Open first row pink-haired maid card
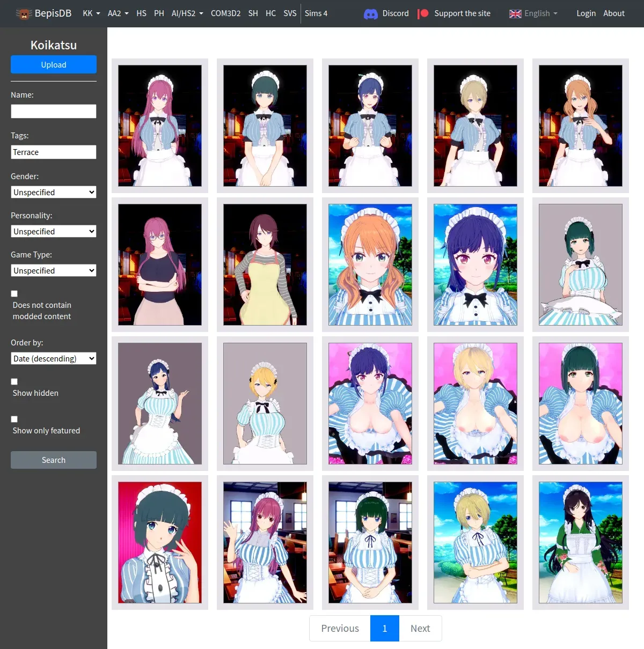This screenshot has width=644, height=649. tap(160, 126)
